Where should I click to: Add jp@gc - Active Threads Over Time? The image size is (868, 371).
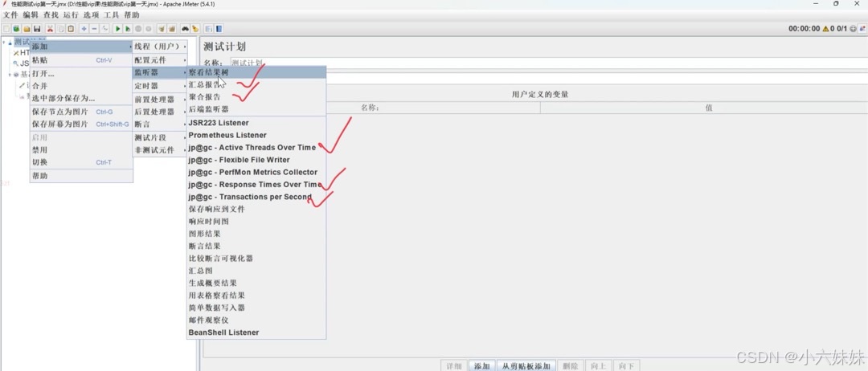pos(256,148)
